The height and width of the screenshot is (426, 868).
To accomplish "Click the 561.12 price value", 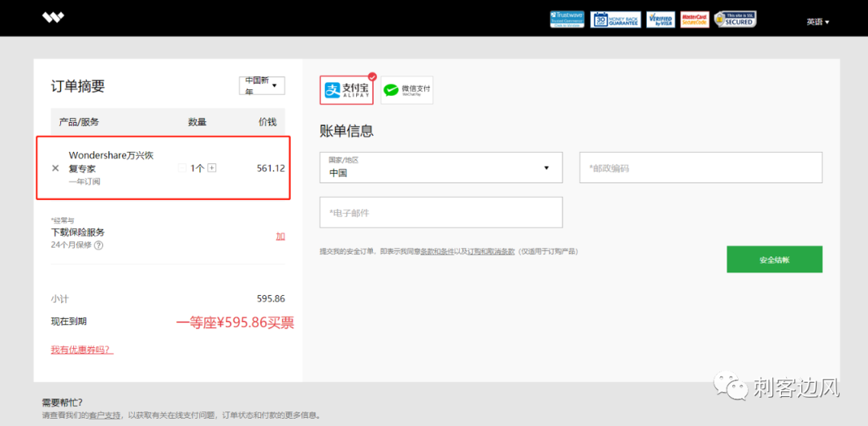I will pos(271,169).
